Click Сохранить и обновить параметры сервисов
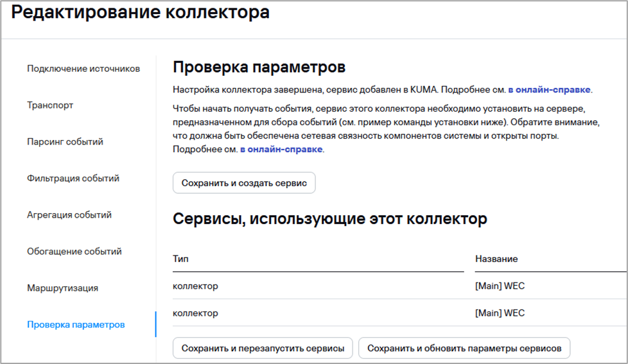This screenshot has width=628, height=364. coord(464,348)
